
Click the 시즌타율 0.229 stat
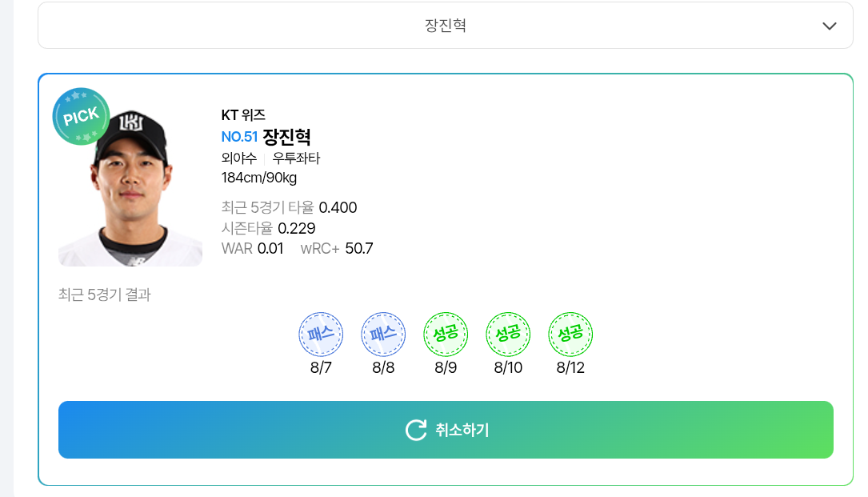(269, 228)
